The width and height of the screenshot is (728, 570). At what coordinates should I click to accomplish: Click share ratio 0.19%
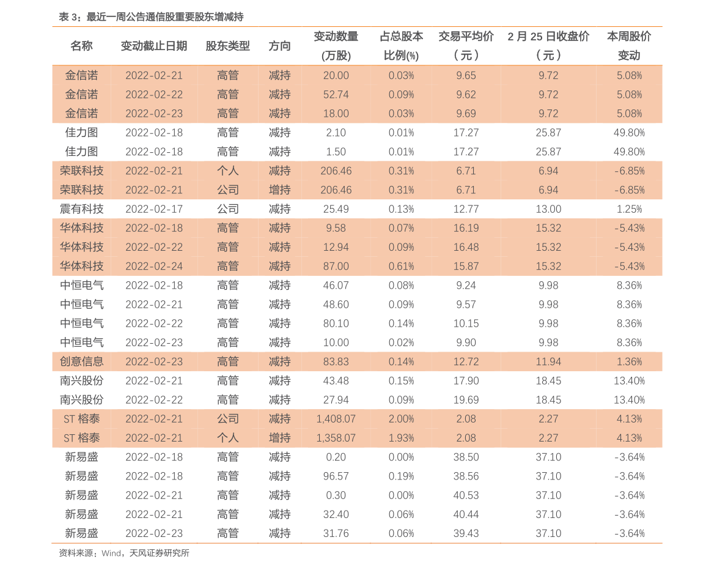pyautogui.click(x=401, y=476)
